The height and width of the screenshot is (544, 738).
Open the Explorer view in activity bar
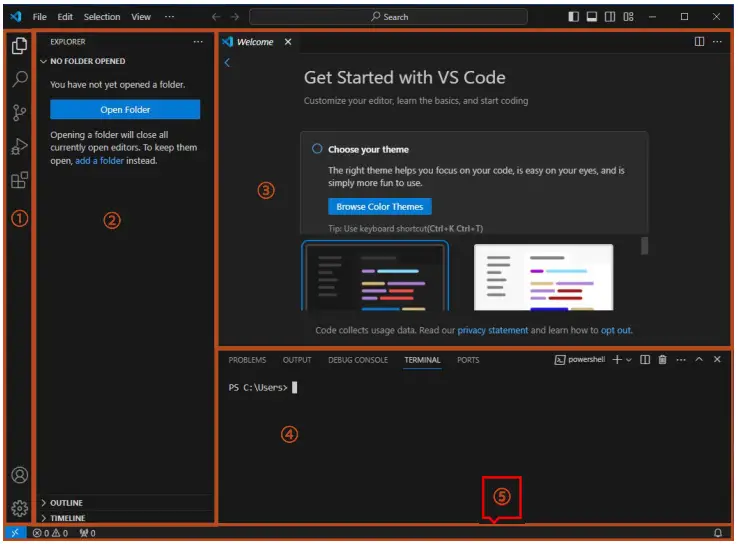[x=19, y=46]
